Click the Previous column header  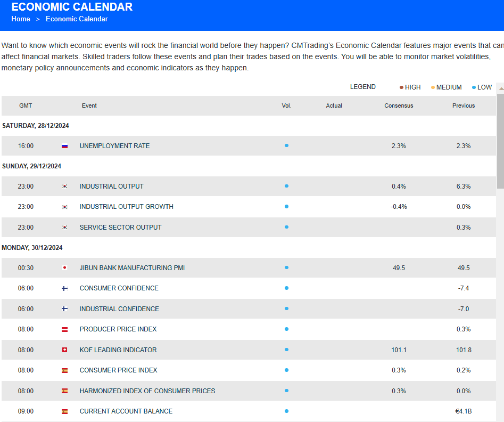(x=463, y=106)
